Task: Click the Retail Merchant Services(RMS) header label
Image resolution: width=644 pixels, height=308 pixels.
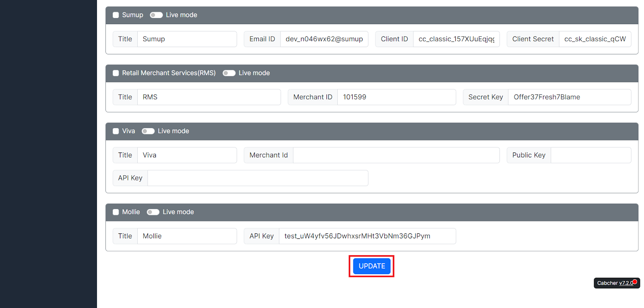Action: click(x=169, y=73)
